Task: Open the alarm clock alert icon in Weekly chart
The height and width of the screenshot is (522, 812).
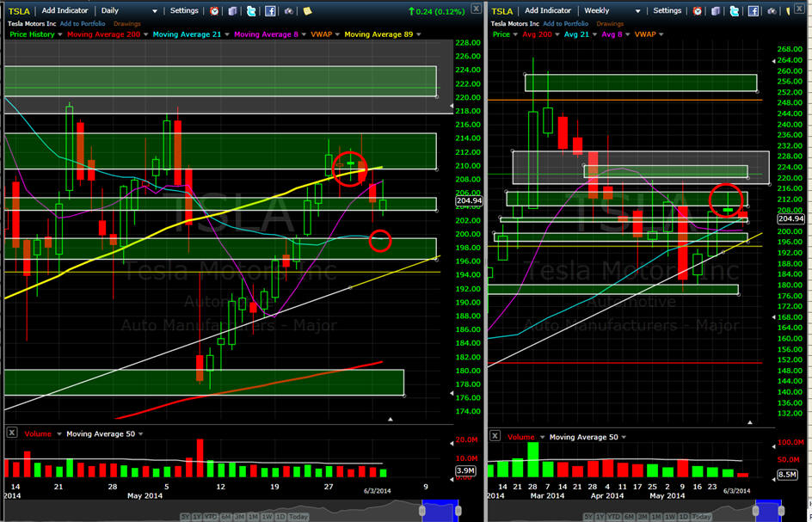Action: click(698, 10)
